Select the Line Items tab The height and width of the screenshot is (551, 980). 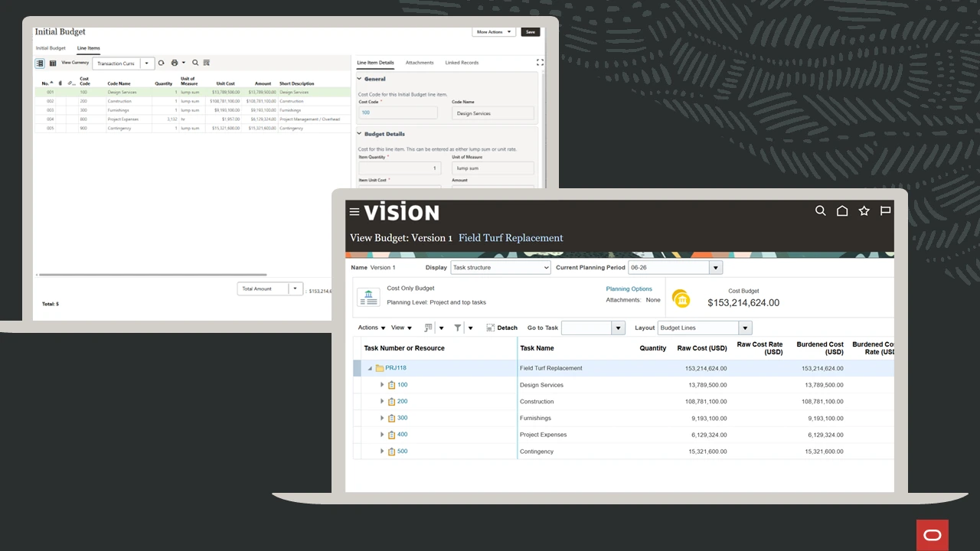click(88, 48)
